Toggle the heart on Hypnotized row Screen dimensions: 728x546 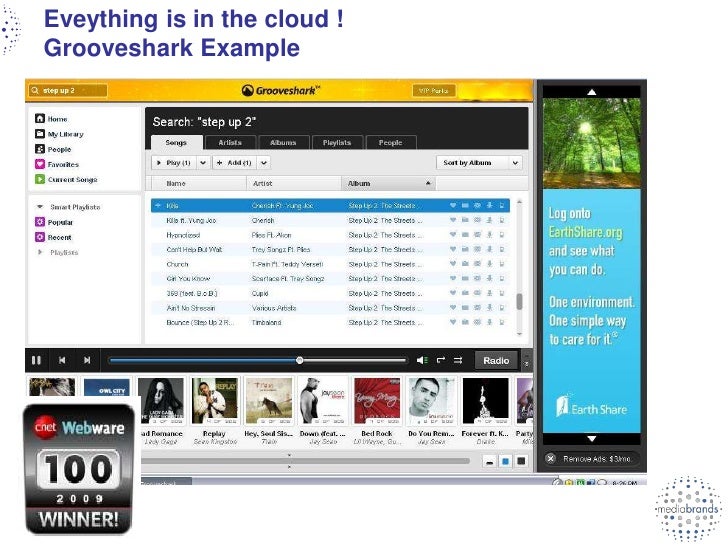point(453,235)
